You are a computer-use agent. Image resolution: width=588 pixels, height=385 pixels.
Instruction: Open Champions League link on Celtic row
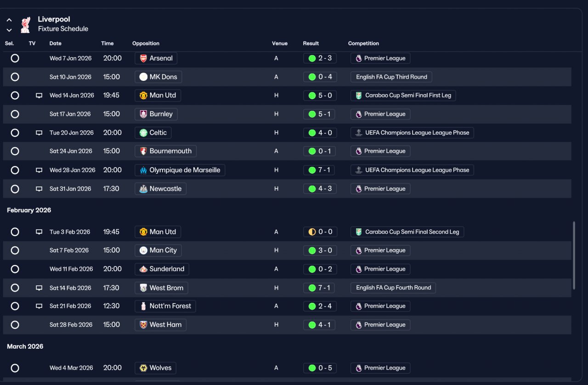pyautogui.click(x=412, y=133)
